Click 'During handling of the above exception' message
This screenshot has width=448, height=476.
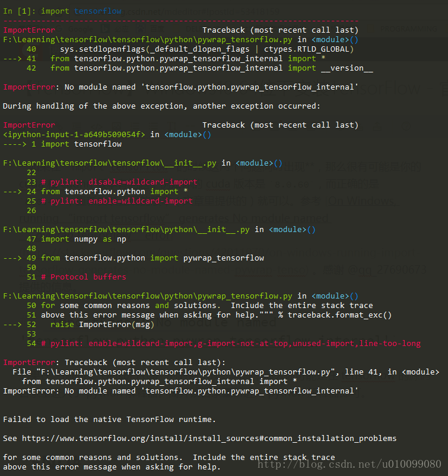pos(161,106)
